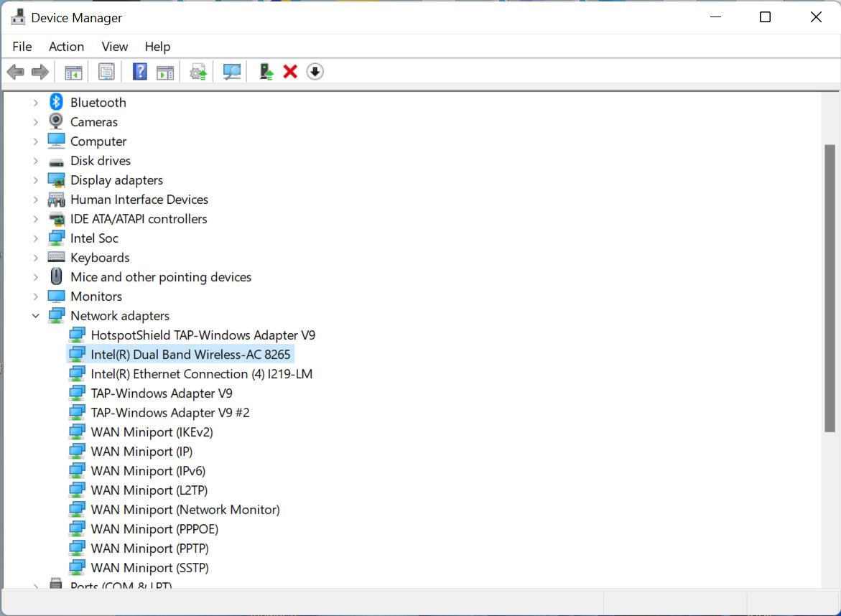Click the vertical scrollbar of the device list
The width and height of the screenshot is (841, 616).
pos(830,287)
